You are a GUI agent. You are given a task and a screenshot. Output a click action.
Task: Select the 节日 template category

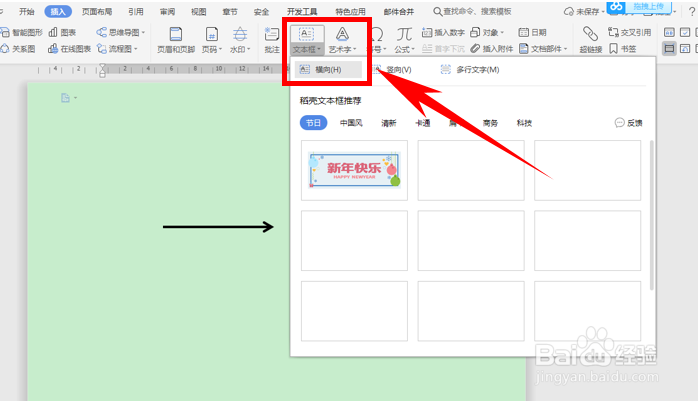coord(313,123)
